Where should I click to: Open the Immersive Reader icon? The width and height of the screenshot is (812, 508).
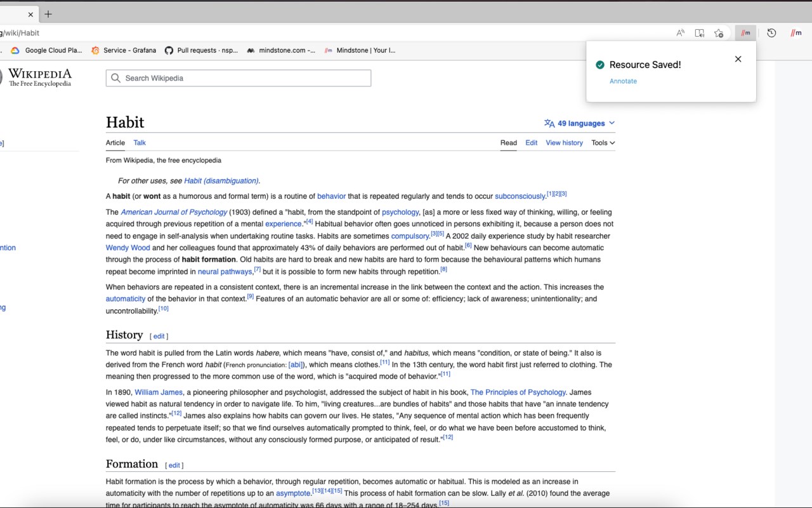(700, 33)
